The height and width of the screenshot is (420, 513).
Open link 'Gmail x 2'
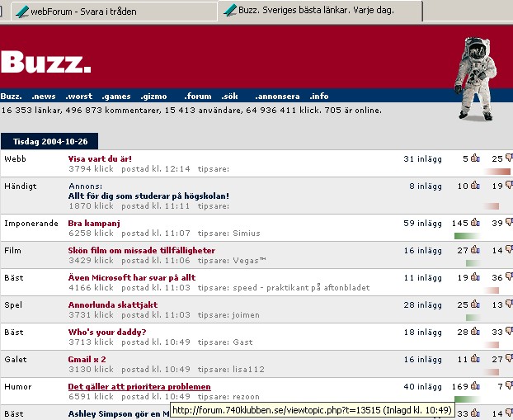[87, 359]
